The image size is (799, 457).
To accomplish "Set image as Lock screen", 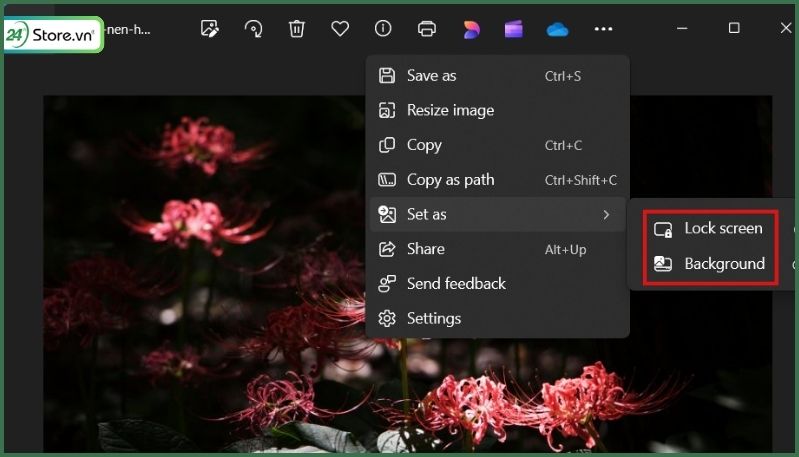I will [722, 229].
